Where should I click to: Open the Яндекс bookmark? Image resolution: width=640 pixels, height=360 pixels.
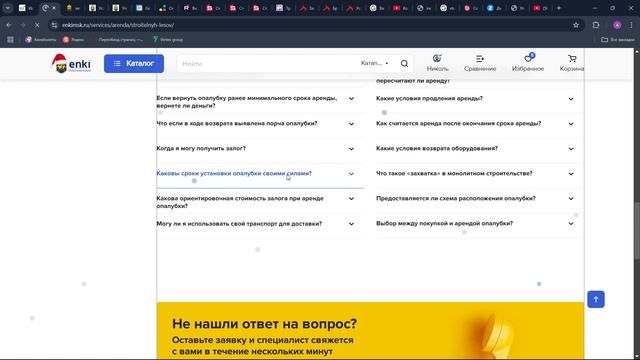click(x=73, y=40)
